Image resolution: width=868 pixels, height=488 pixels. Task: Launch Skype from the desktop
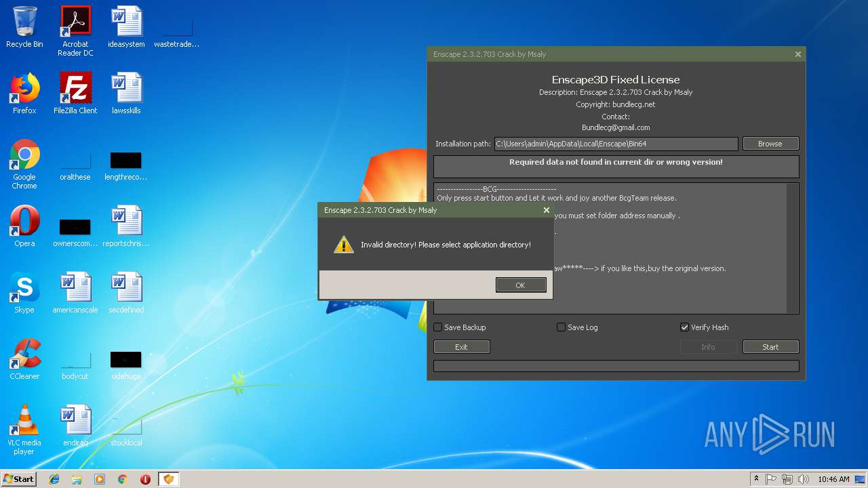[x=24, y=293]
